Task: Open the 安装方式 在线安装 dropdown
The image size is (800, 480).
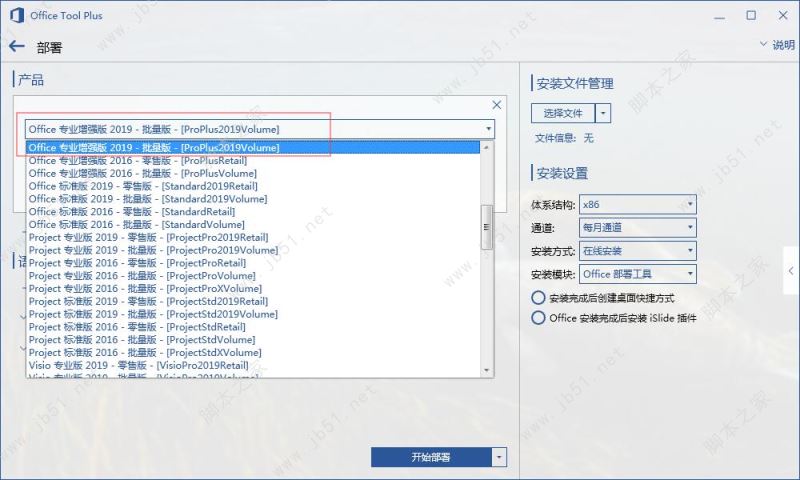Action: point(638,251)
